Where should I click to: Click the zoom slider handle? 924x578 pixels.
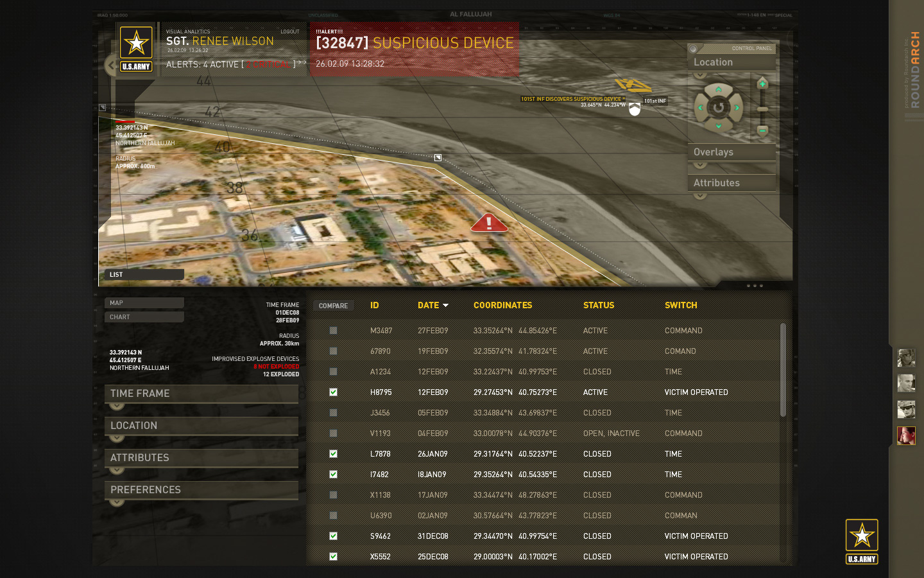click(x=762, y=109)
